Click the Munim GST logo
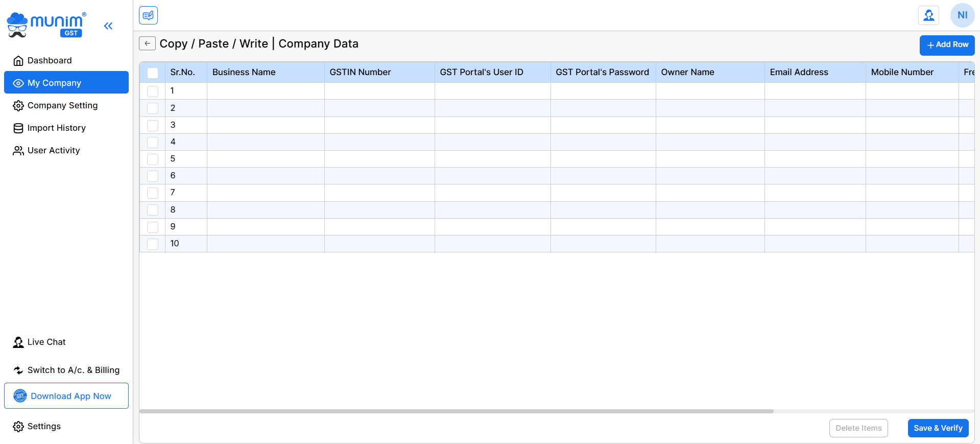The image size is (980, 444). click(x=46, y=25)
